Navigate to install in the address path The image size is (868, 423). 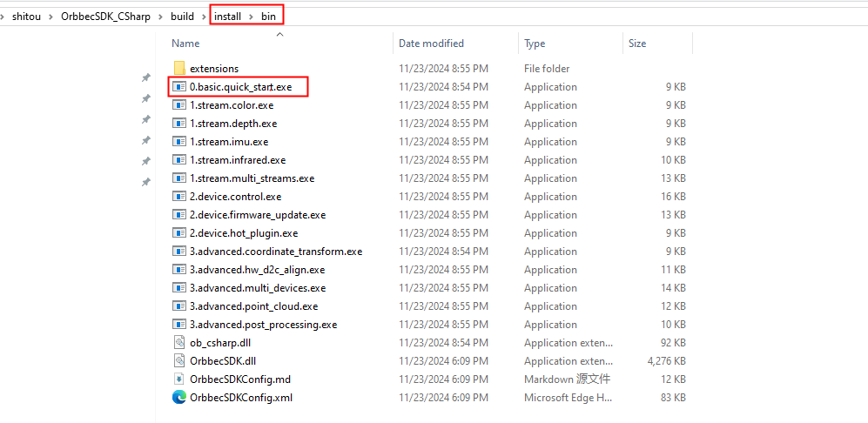227,16
